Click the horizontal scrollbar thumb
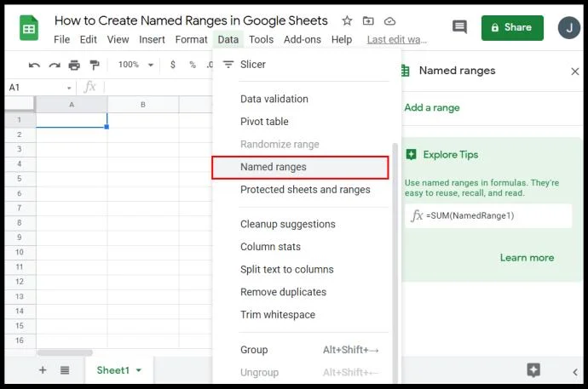 coord(65,352)
